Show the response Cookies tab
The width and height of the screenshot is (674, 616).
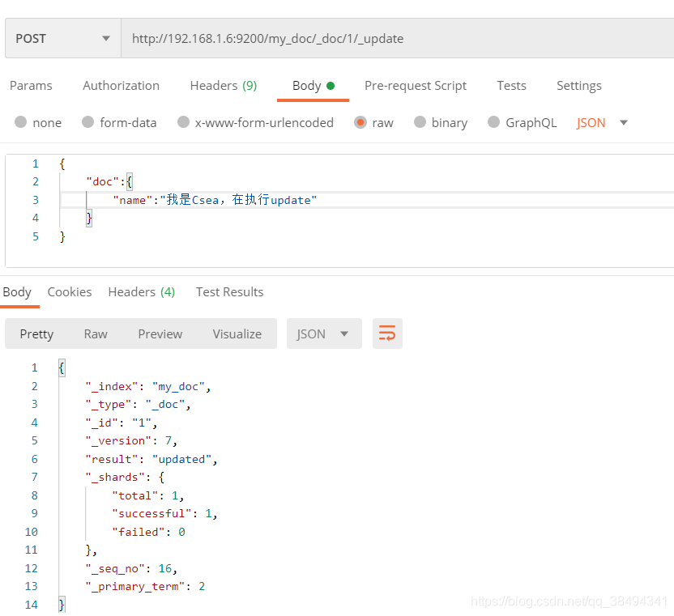70,292
